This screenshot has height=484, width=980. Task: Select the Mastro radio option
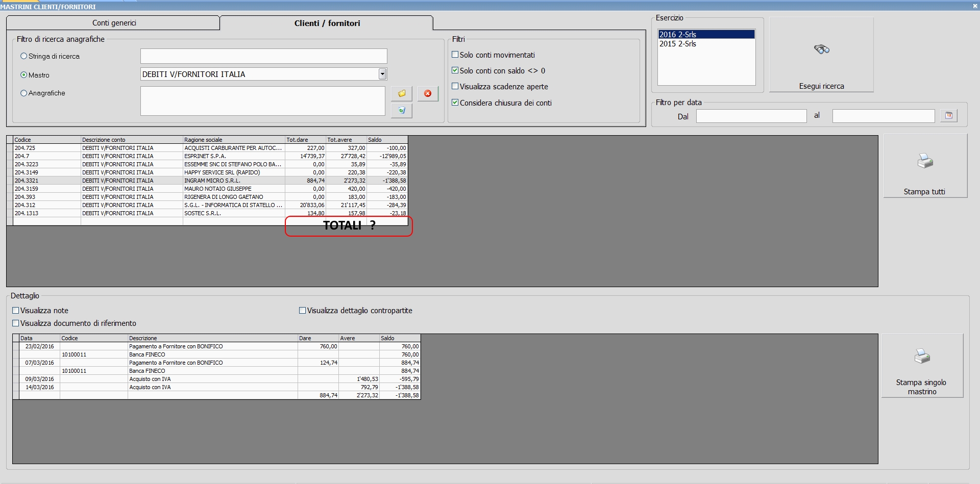tap(23, 75)
